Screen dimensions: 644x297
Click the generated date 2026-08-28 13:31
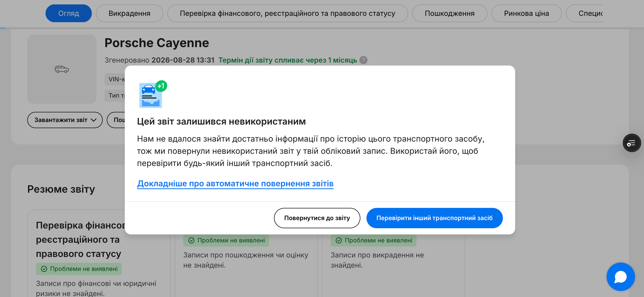[183, 60]
